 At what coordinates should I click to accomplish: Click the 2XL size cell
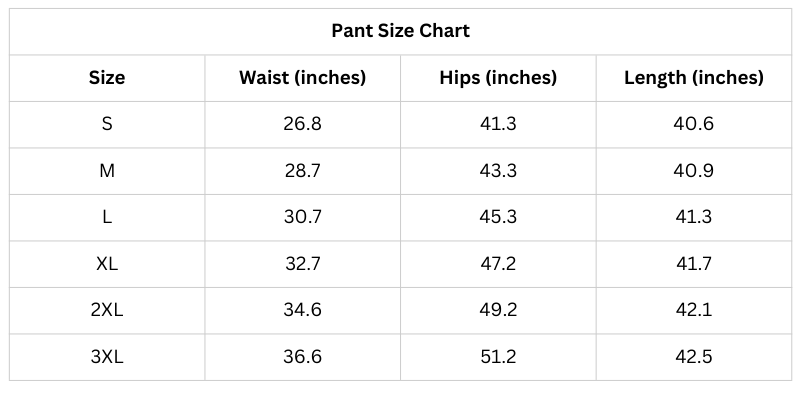coord(107,310)
